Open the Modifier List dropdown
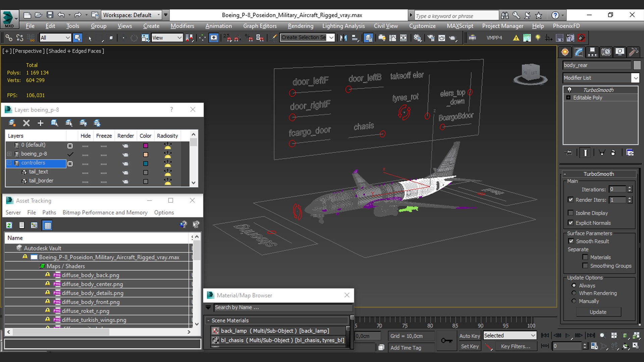This screenshot has width=644, height=362. tap(601, 78)
